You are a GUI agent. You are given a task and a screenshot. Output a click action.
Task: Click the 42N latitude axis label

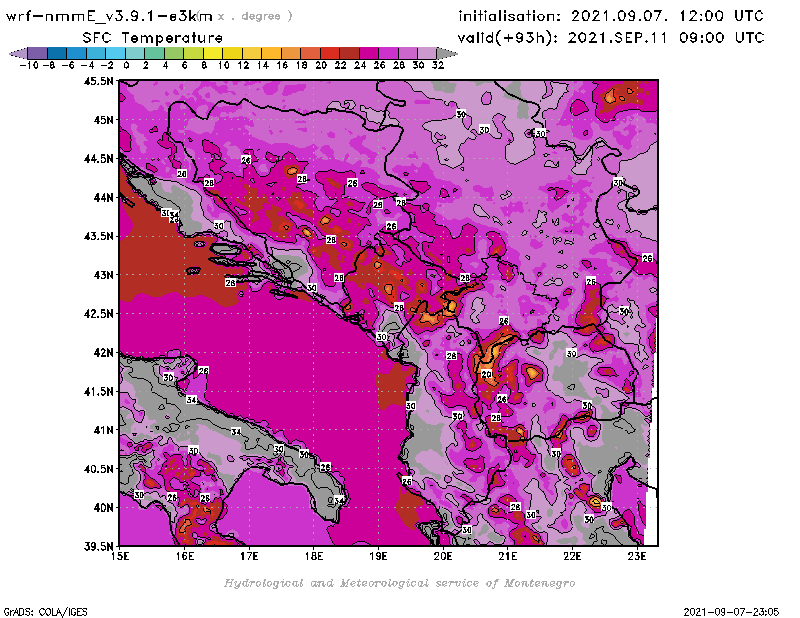click(102, 352)
